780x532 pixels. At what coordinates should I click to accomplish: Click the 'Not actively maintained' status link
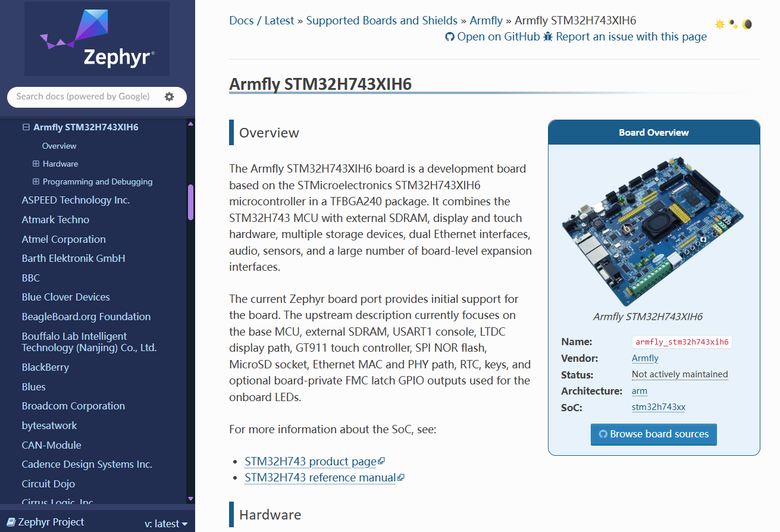click(x=680, y=374)
